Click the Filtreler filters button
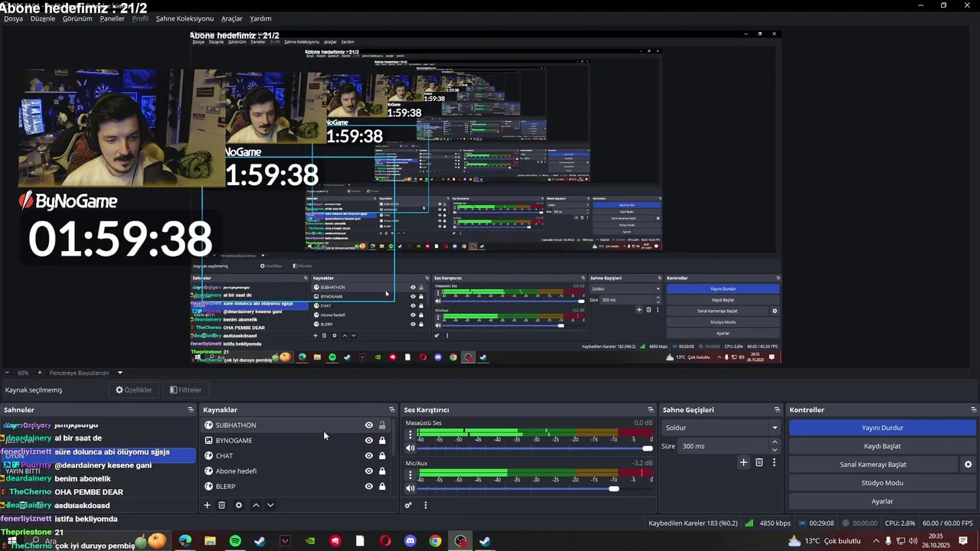The height and width of the screenshot is (551, 980). (x=186, y=390)
